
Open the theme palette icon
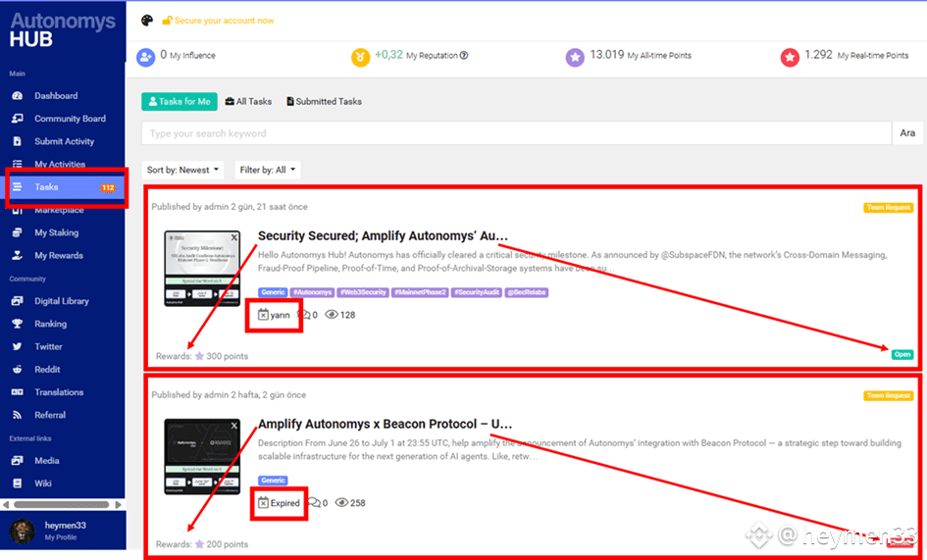click(146, 21)
